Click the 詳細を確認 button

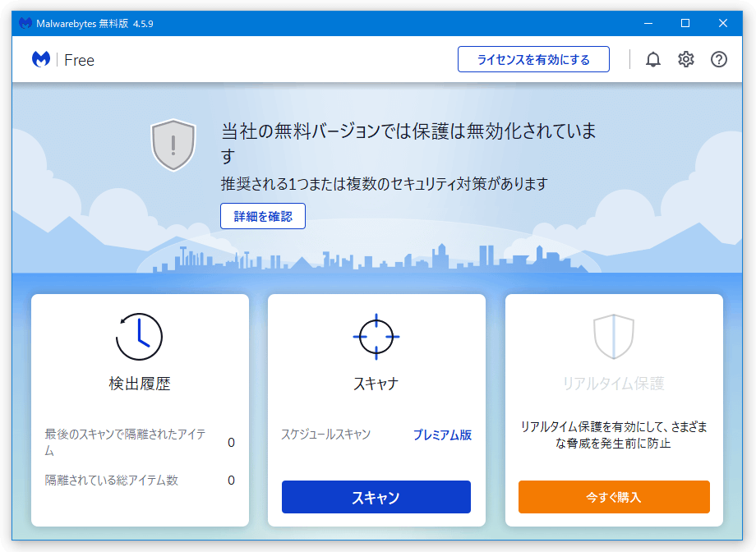tap(263, 216)
